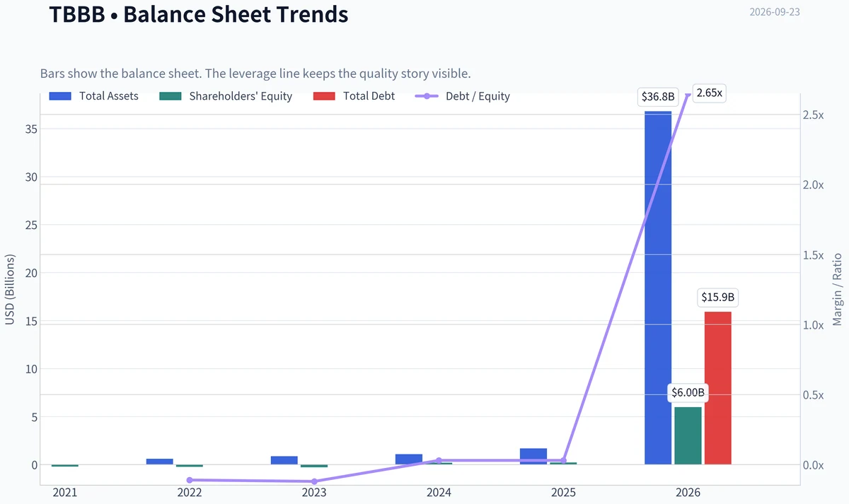Click the 2.65x ratio label
The height and width of the screenshot is (504, 849).
(x=710, y=93)
